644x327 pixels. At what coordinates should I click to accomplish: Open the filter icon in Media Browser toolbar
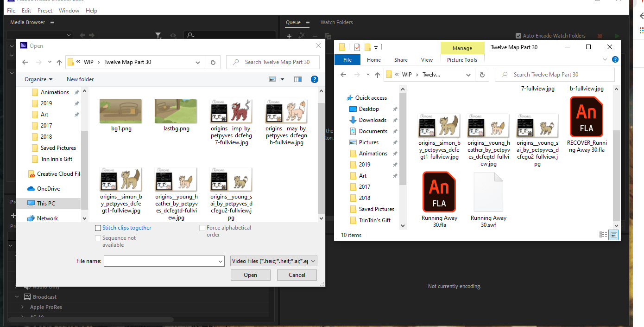(x=158, y=35)
